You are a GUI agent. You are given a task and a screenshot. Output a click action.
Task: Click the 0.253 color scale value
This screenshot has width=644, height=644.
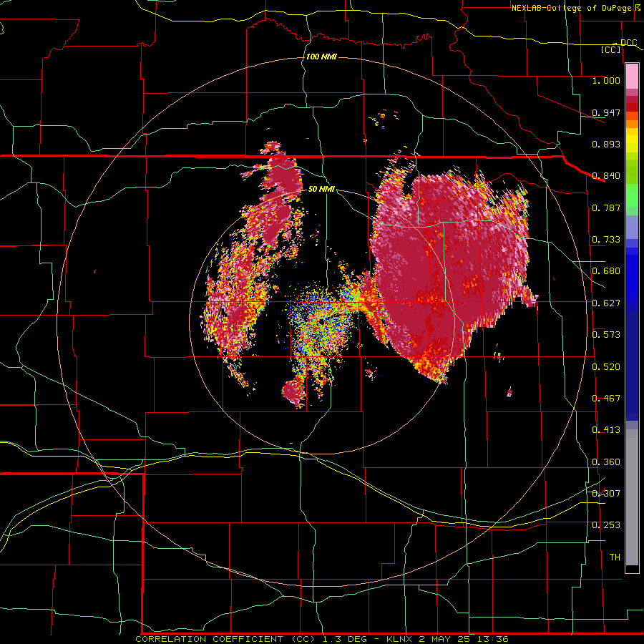coord(606,525)
